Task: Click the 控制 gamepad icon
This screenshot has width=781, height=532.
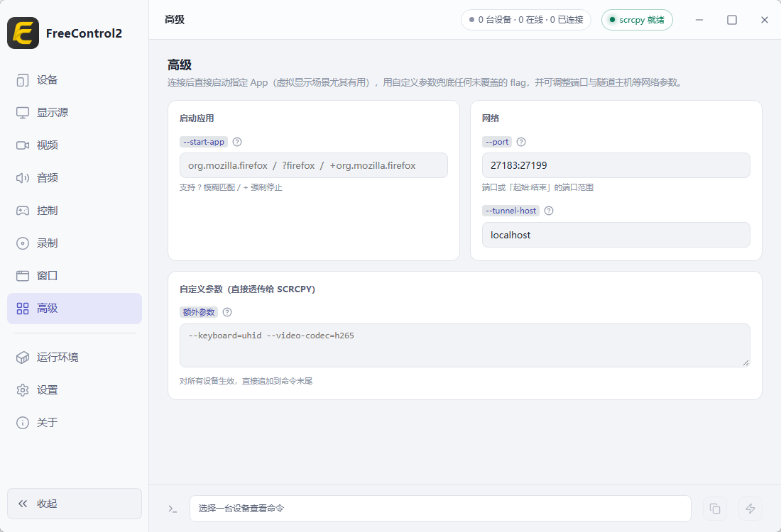Action: (23, 211)
